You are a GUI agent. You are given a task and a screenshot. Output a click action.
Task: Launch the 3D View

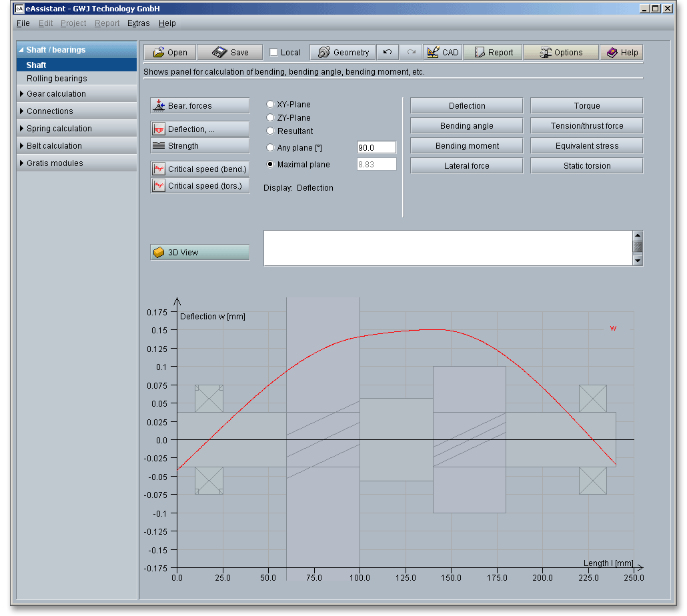200,253
